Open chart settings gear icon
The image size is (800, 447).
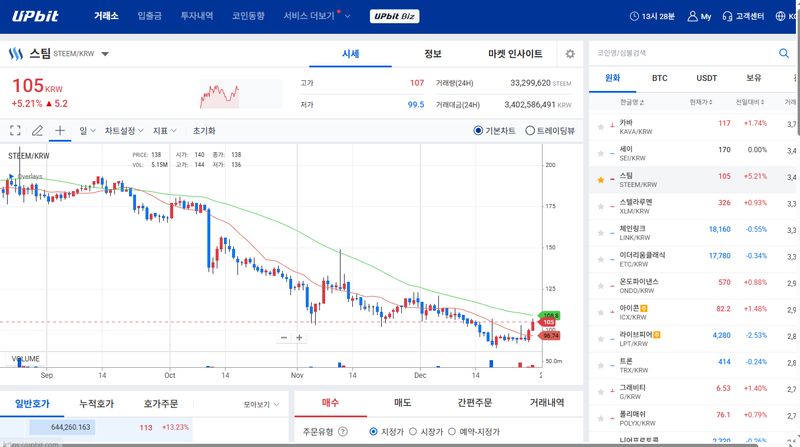[x=570, y=54]
